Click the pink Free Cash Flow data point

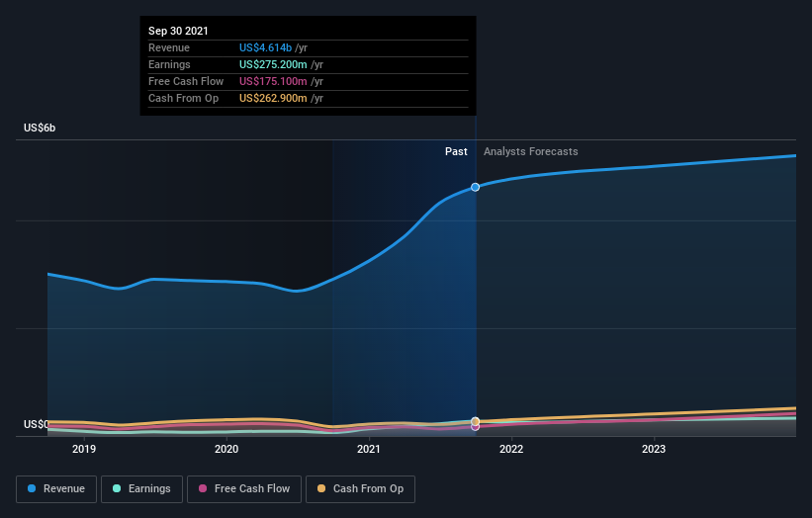[476, 427]
